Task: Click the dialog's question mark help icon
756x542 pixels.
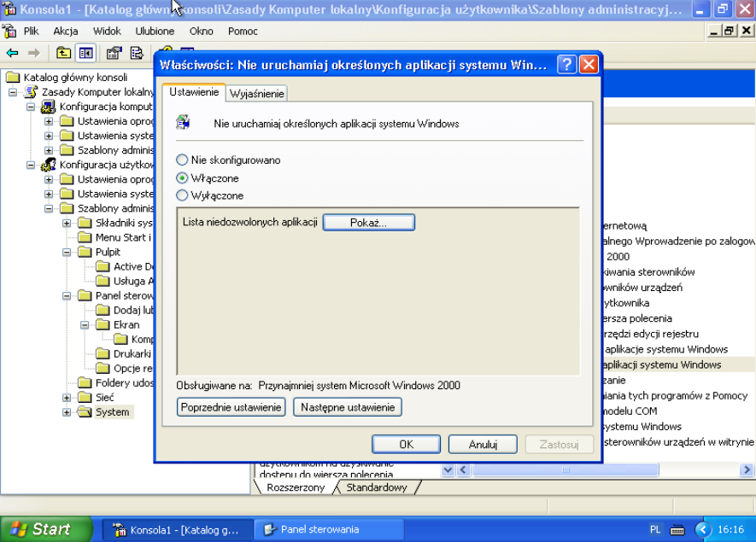Action: pyautogui.click(x=566, y=65)
